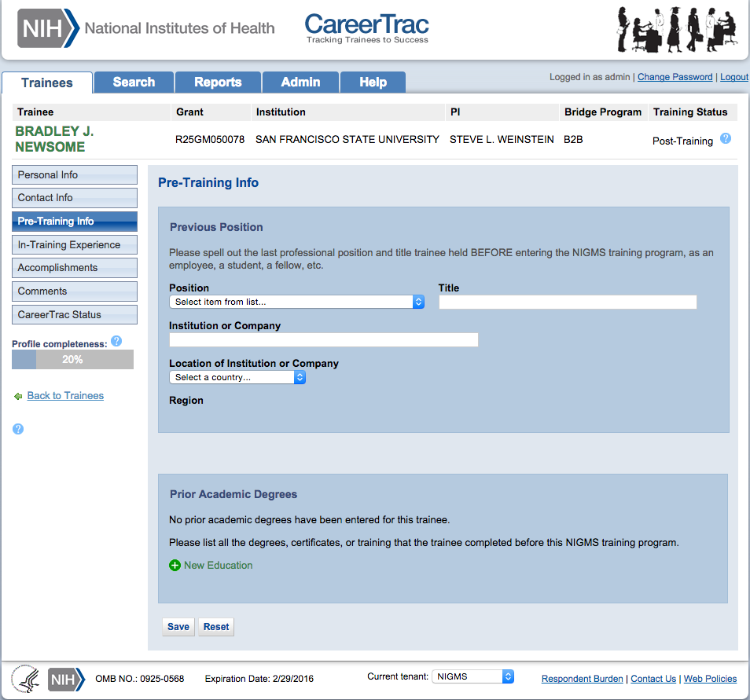Viewport: 750px width, 700px height.
Task: Click the Change Password link
Action: [675, 77]
